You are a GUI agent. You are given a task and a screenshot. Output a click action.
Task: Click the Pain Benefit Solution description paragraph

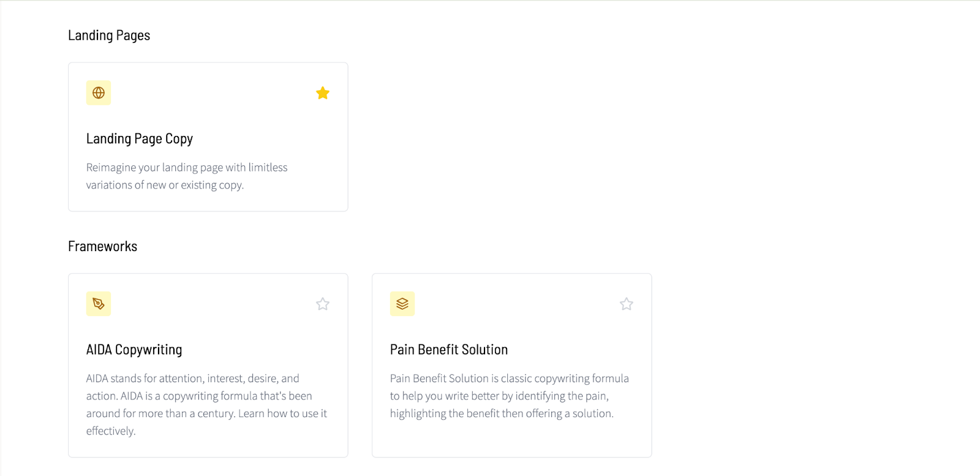coord(510,396)
